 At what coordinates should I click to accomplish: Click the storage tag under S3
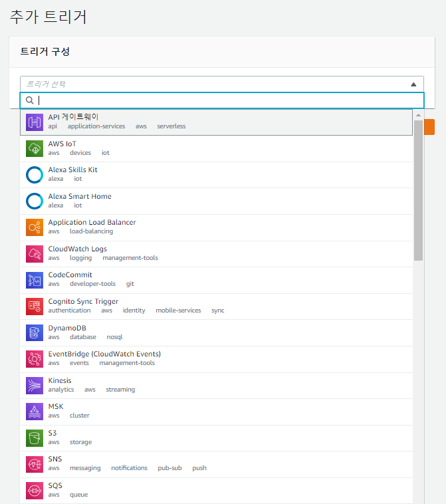coord(80,442)
